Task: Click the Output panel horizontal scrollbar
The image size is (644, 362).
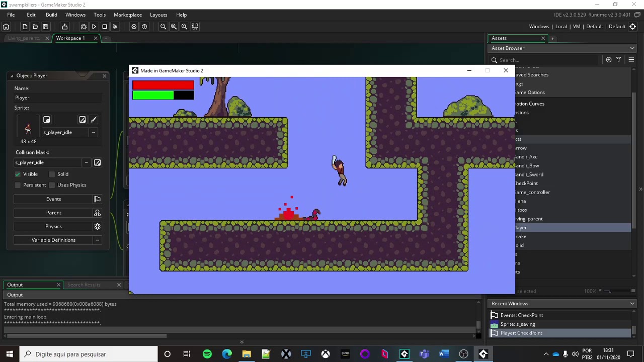Action: click(x=87, y=336)
